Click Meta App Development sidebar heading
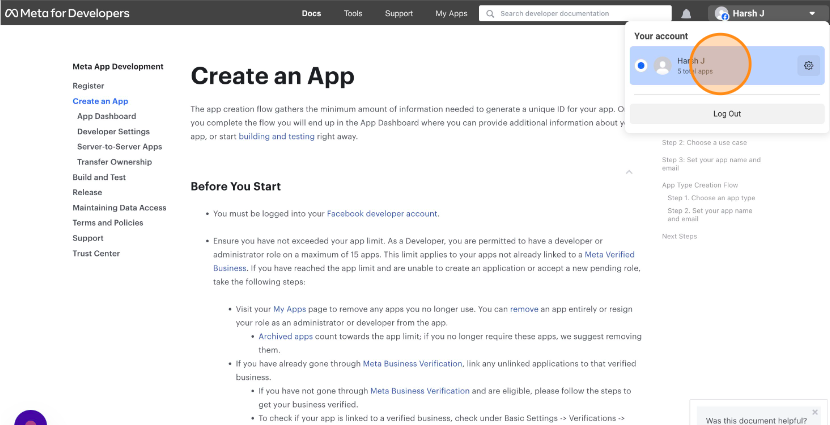830x425 pixels. coord(118,67)
